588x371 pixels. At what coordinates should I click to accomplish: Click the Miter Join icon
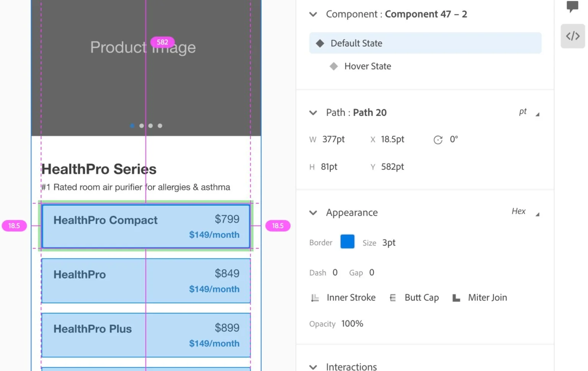(456, 298)
